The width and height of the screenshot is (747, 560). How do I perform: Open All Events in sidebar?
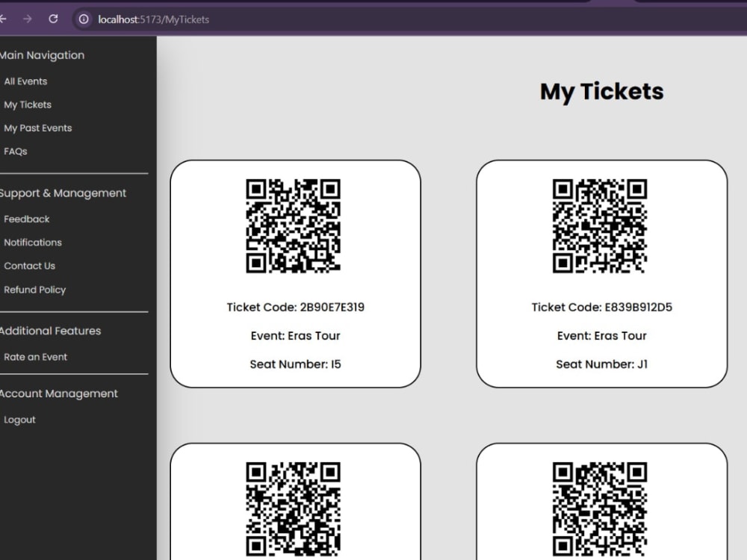25,81
